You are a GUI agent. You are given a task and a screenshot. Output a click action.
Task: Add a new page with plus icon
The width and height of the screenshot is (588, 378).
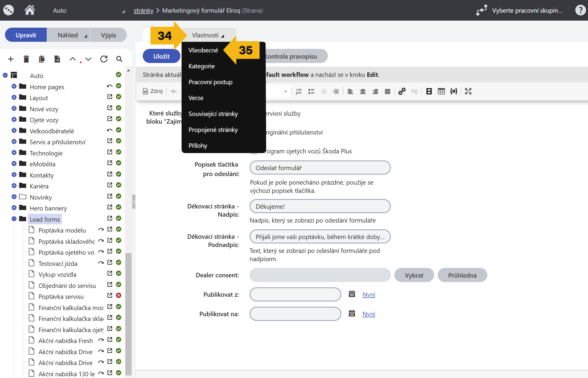(x=11, y=59)
